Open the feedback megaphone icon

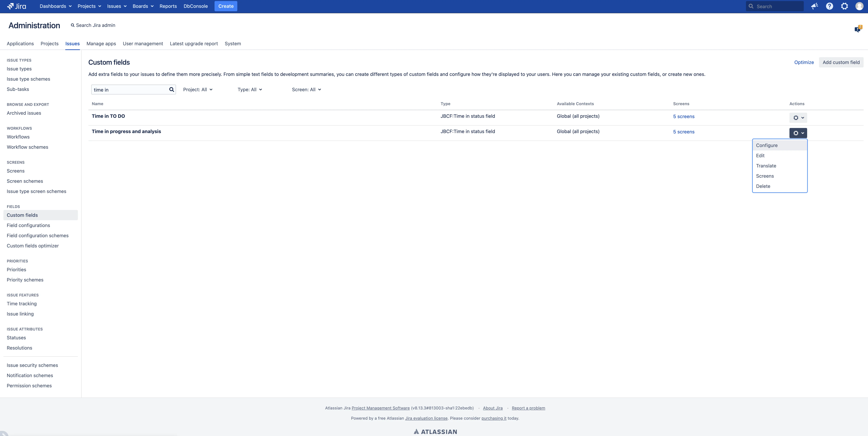[x=814, y=6]
